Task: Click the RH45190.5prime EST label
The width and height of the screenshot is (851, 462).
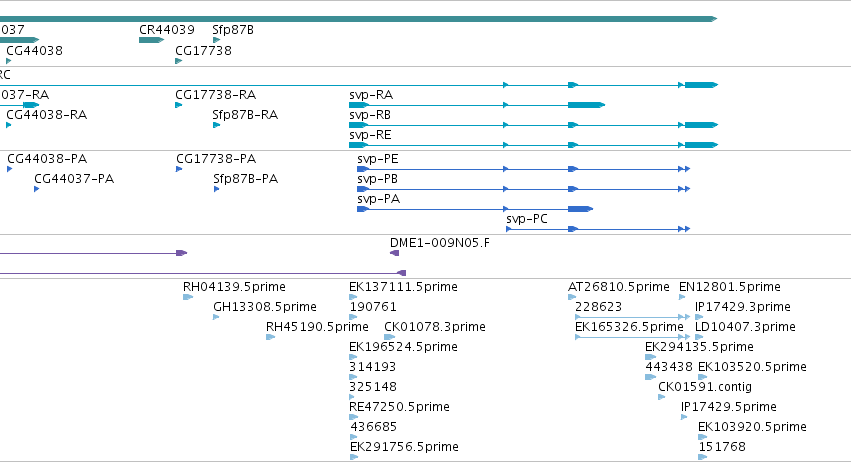Action: coord(317,327)
